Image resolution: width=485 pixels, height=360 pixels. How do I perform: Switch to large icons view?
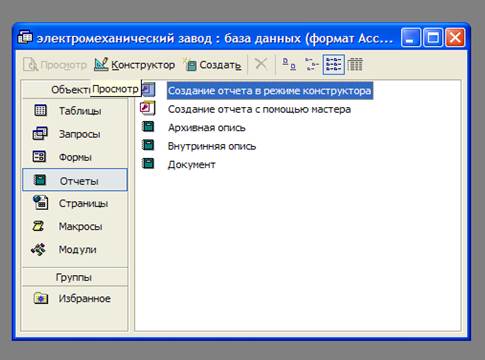(x=289, y=64)
